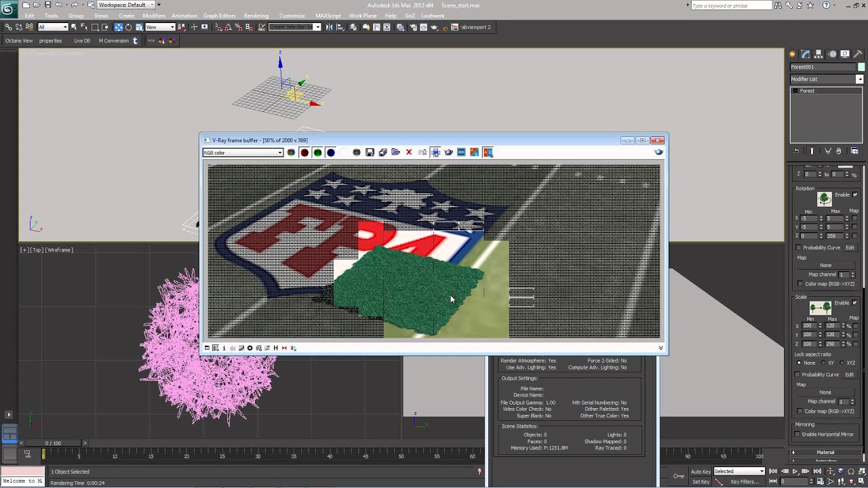The height and width of the screenshot is (488, 868).
Task: Open the Graph Editors menu
Action: point(220,16)
